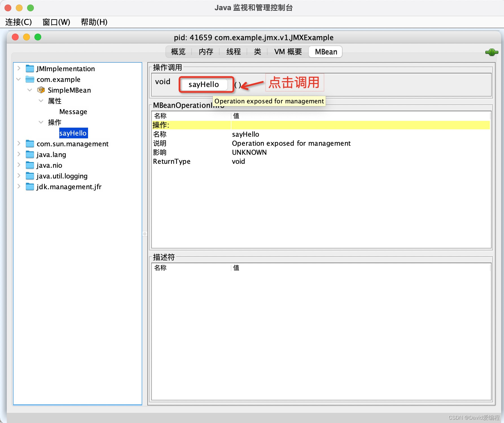Screen dimensions: 504x423
Task: Click the ReturnType row label
Action: click(x=172, y=162)
